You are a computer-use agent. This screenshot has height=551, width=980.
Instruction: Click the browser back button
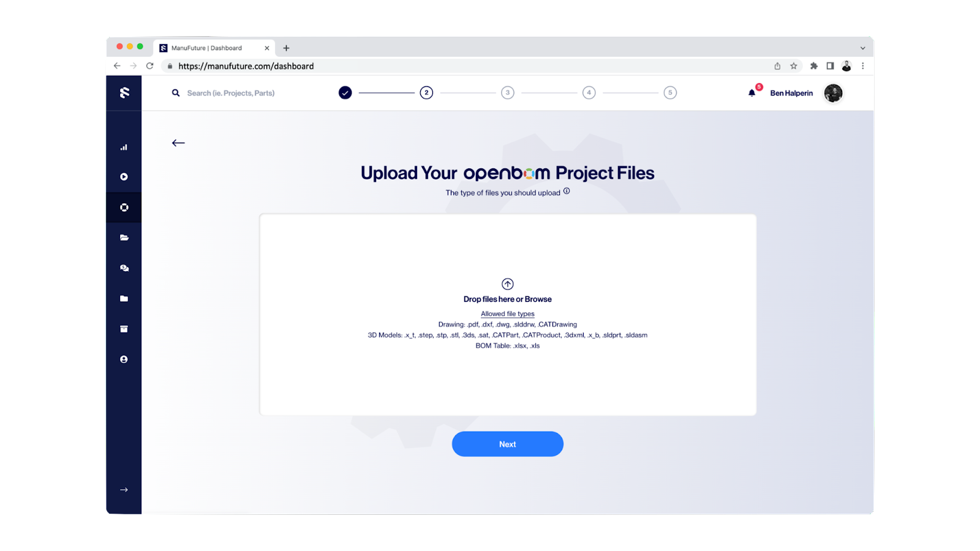117,66
